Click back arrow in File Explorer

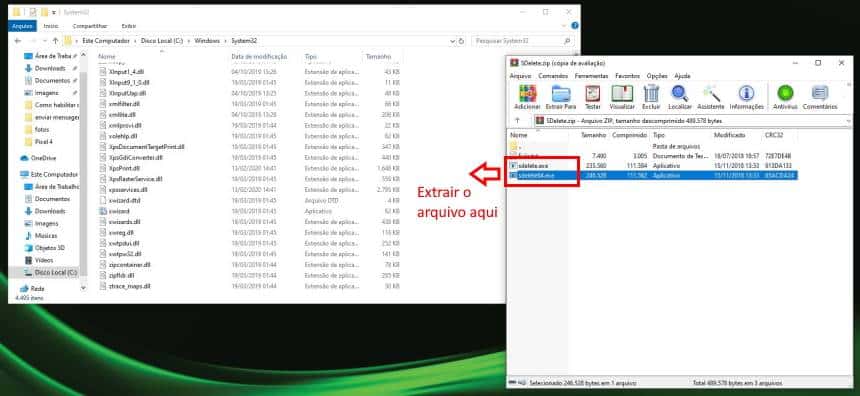click(18, 41)
